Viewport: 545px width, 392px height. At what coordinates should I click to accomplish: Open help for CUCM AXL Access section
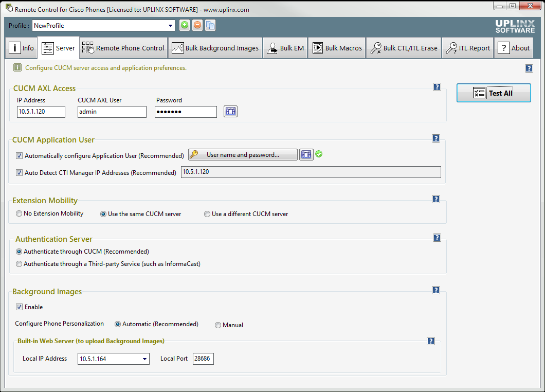tap(437, 87)
